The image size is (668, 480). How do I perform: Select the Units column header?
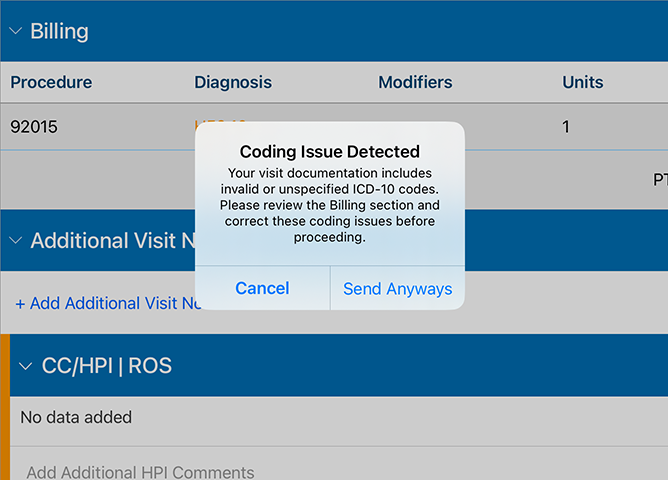[583, 82]
